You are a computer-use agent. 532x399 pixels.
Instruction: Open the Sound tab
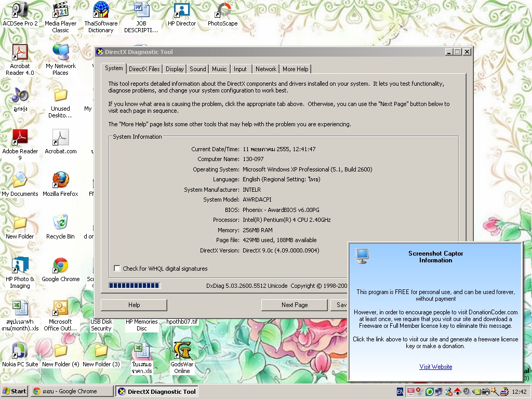click(198, 69)
